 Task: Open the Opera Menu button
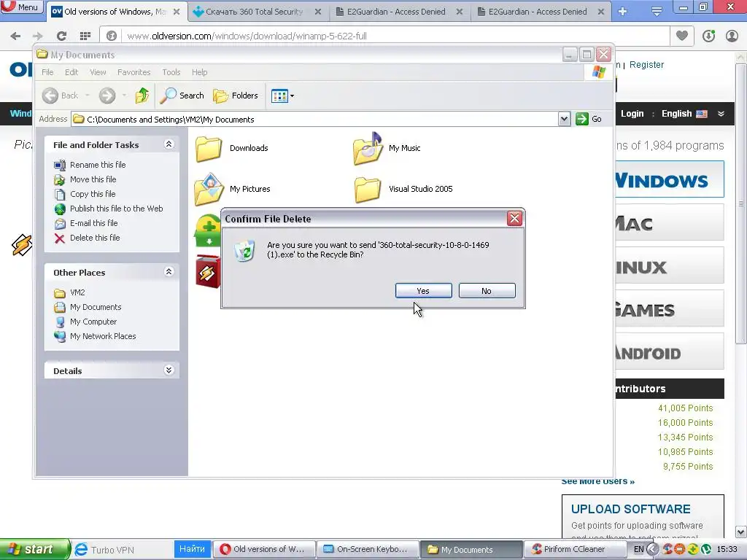[22, 7]
